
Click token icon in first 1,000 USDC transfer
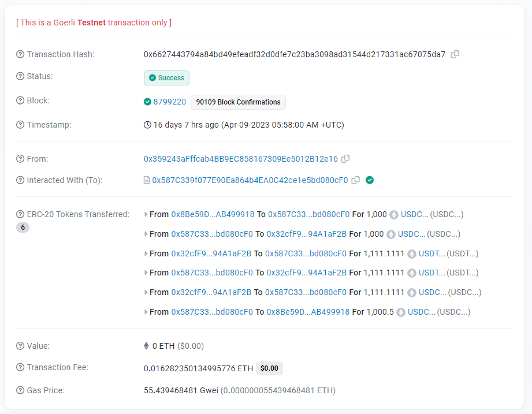pos(394,215)
